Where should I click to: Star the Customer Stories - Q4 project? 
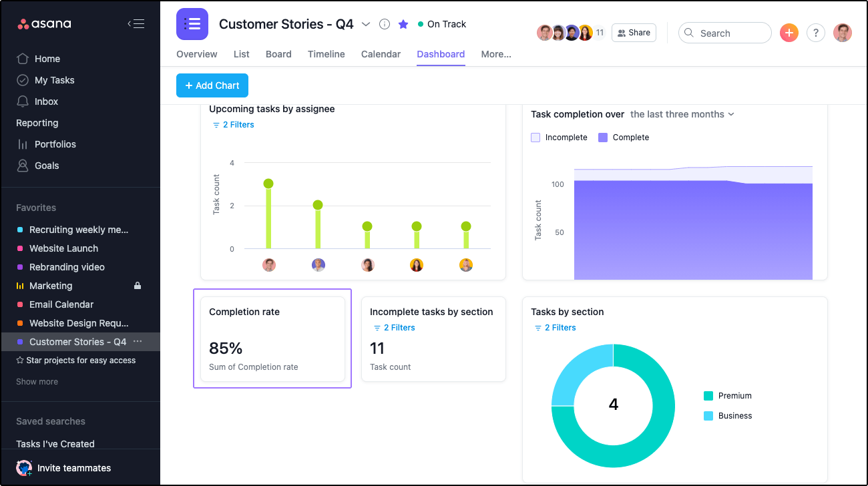[403, 24]
